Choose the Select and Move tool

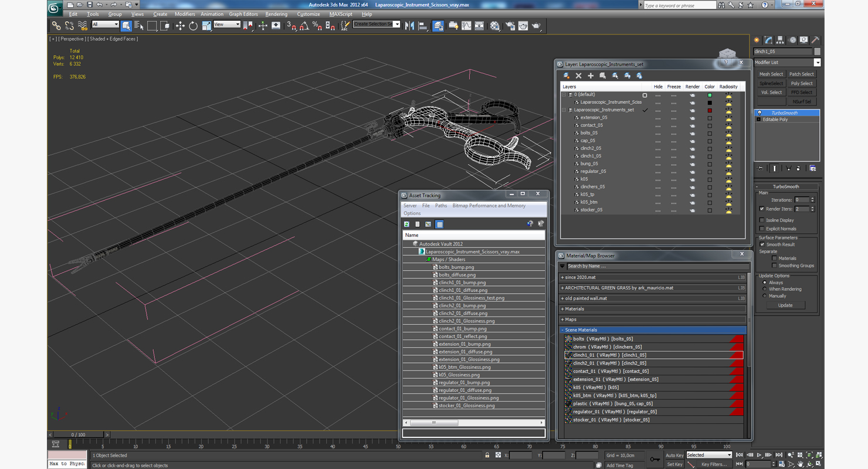coord(180,26)
